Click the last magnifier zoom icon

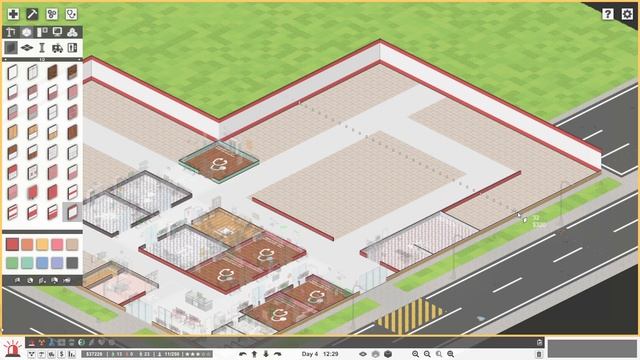(451, 354)
